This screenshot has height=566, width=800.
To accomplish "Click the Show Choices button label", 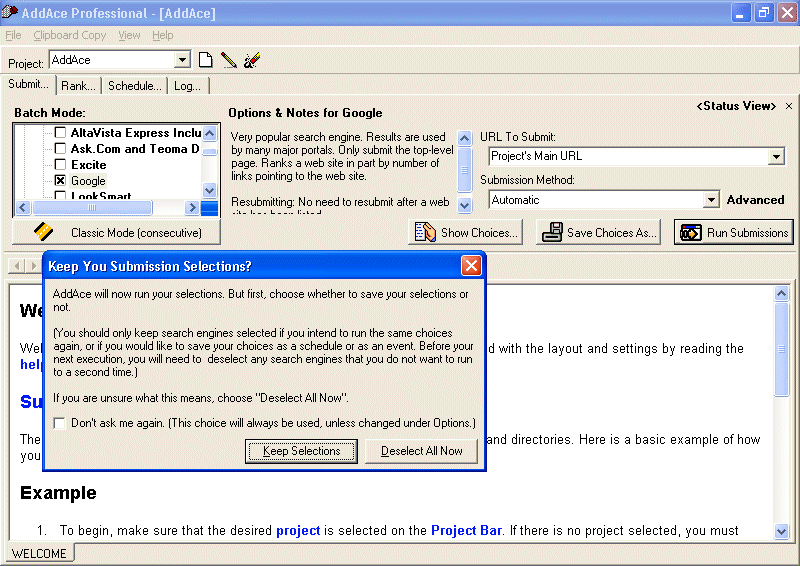I will click(479, 233).
